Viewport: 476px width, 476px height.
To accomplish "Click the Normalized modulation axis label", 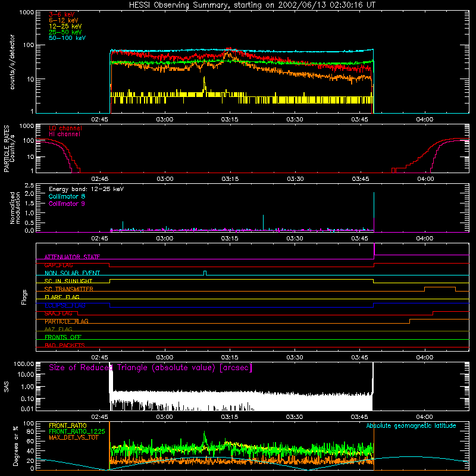I will (15, 208).
